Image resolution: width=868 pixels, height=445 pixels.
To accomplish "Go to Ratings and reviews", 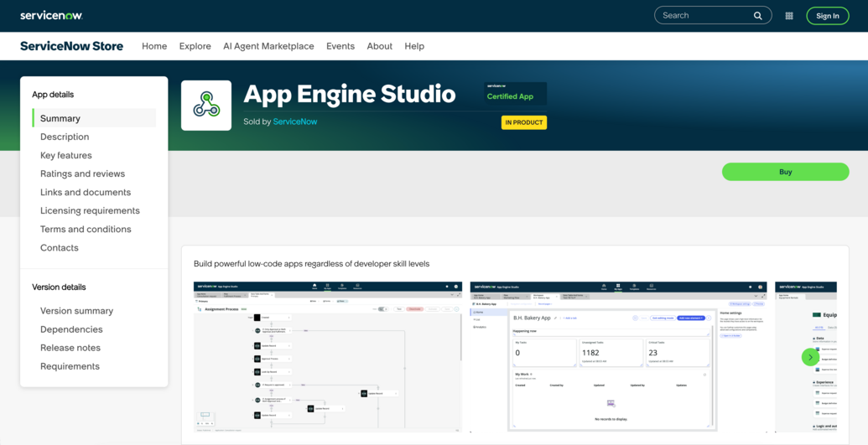I will pos(82,173).
